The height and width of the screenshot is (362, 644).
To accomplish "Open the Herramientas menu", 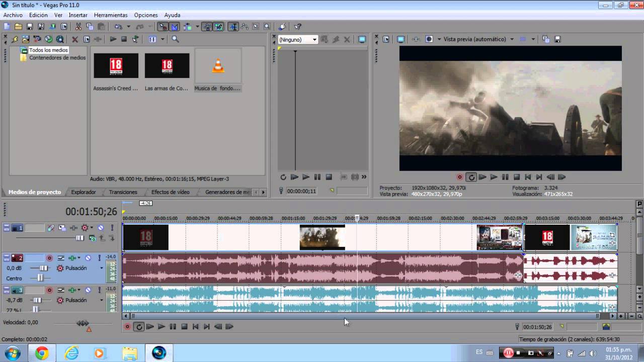I will [111, 15].
